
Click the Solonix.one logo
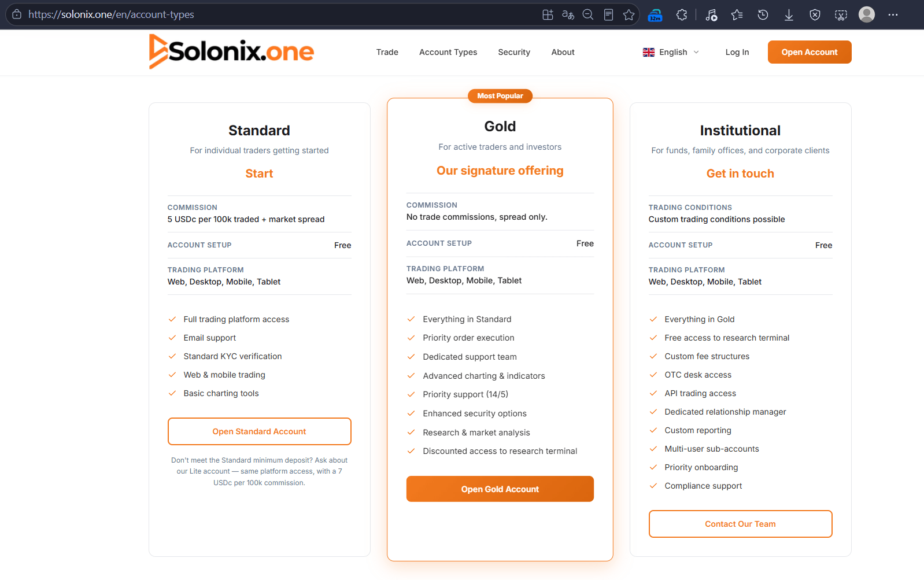(x=231, y=51)
